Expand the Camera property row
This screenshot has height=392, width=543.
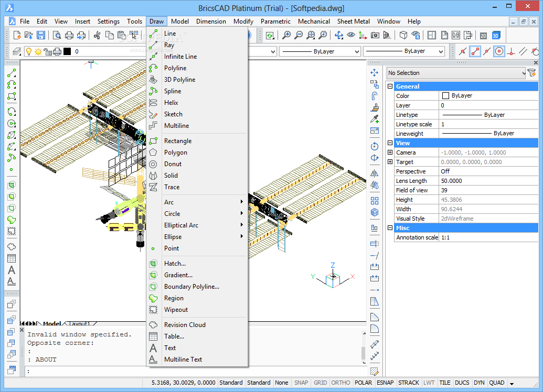[x=390, y=153]
